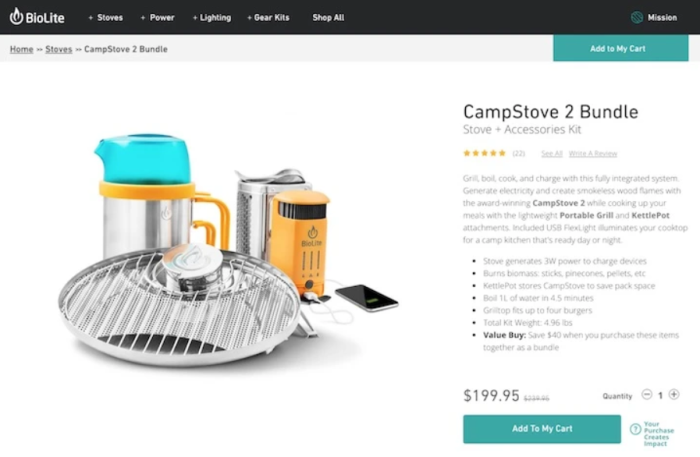Expand the Power menu

click(x=158, y=17)
